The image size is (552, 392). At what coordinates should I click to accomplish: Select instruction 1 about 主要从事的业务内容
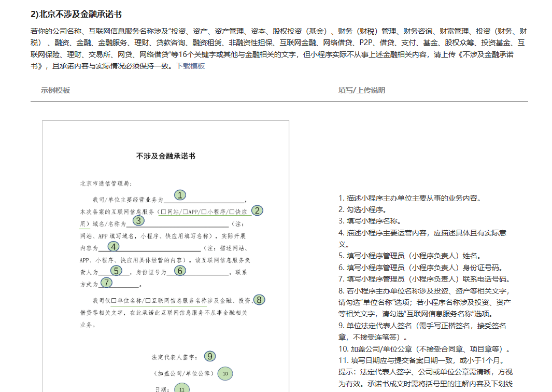coord(410,198)
